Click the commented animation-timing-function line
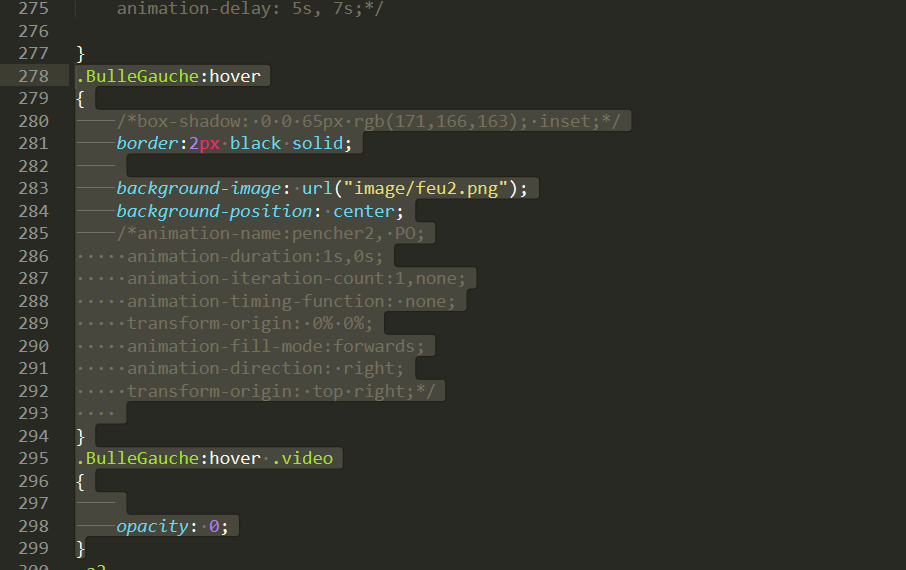Screen dimensions: 906x570 [291, 302]
